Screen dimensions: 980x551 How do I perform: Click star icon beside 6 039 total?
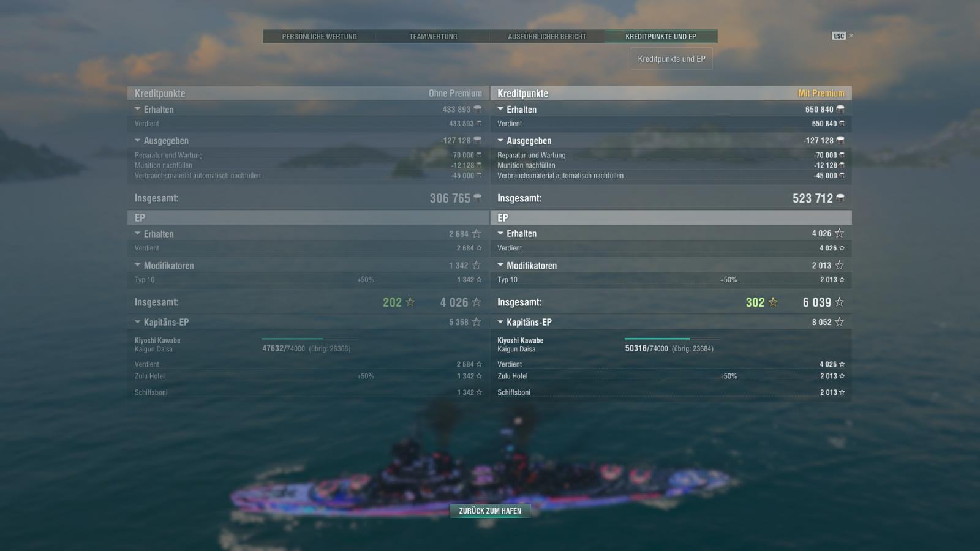[x=840, y=302]
